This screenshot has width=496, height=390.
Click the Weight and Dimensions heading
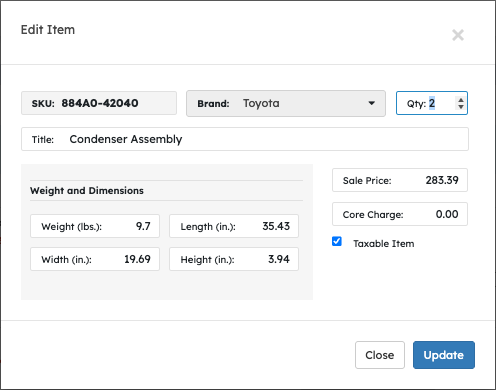click(87, 191)
